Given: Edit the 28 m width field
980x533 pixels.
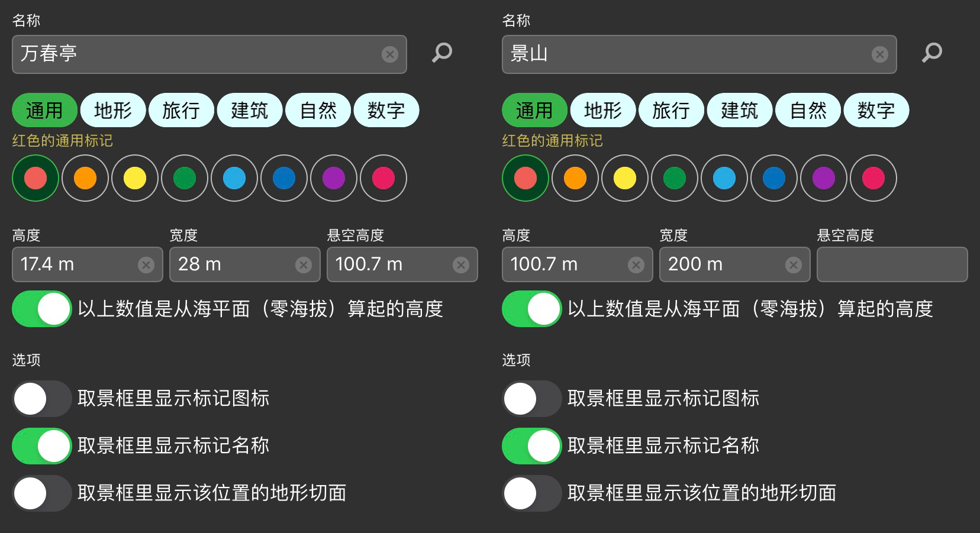Looking at the screenshot, I should [x=245, y=264].
